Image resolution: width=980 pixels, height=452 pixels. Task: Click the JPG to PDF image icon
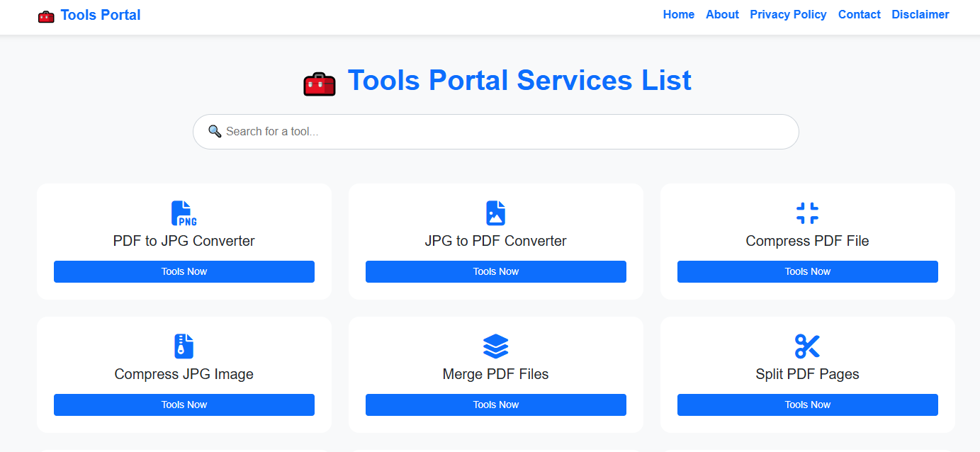tap(495, 213)
